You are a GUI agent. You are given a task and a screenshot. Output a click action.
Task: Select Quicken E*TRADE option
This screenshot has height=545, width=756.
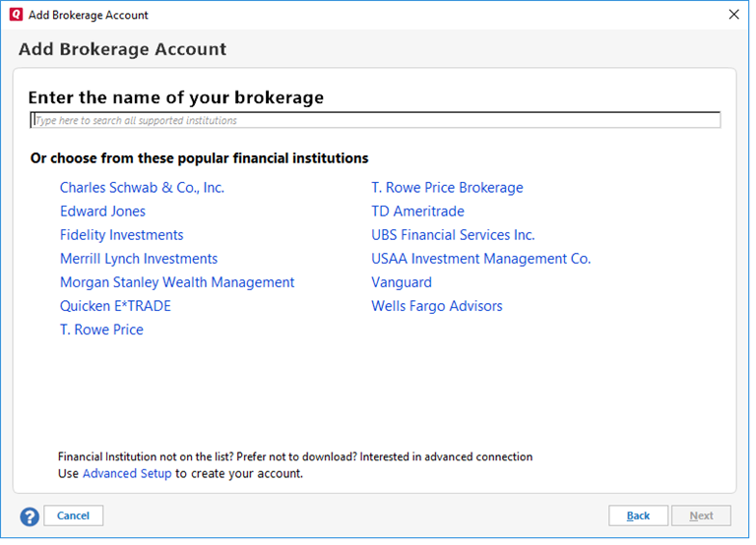click(x=115, y=306)
